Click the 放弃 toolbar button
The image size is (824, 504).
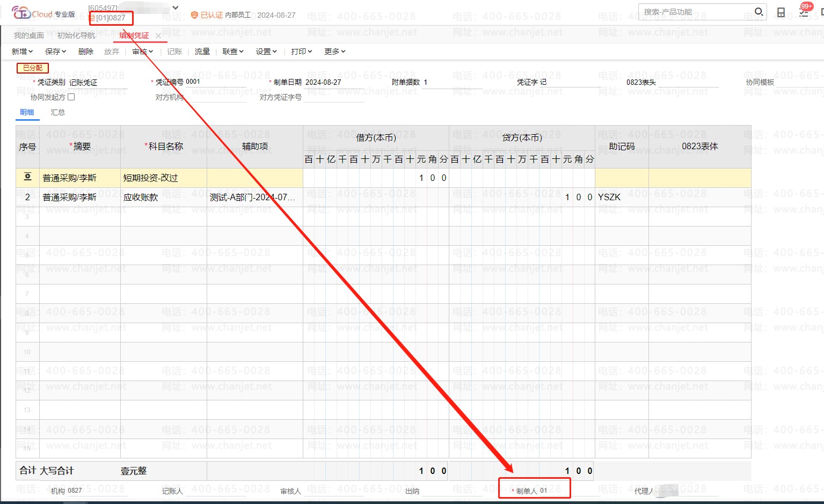coord(112,52)
